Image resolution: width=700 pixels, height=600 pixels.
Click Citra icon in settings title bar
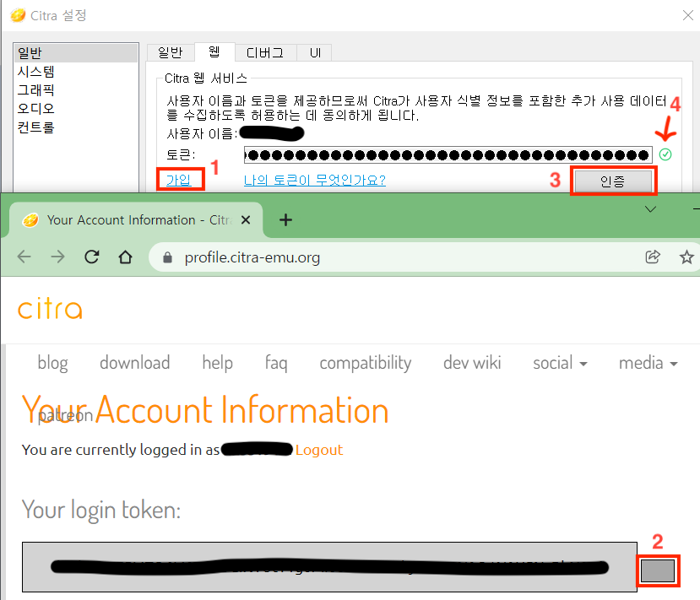click(19, 16)
